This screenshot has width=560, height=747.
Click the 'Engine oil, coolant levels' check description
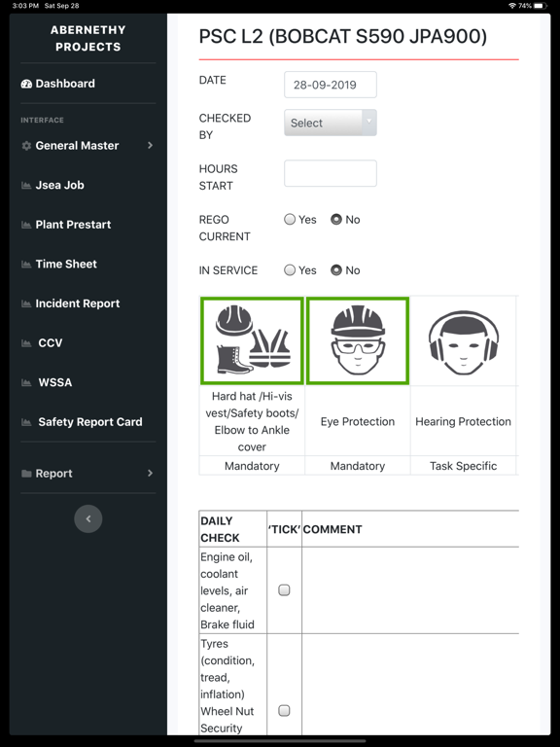[227, 590]
